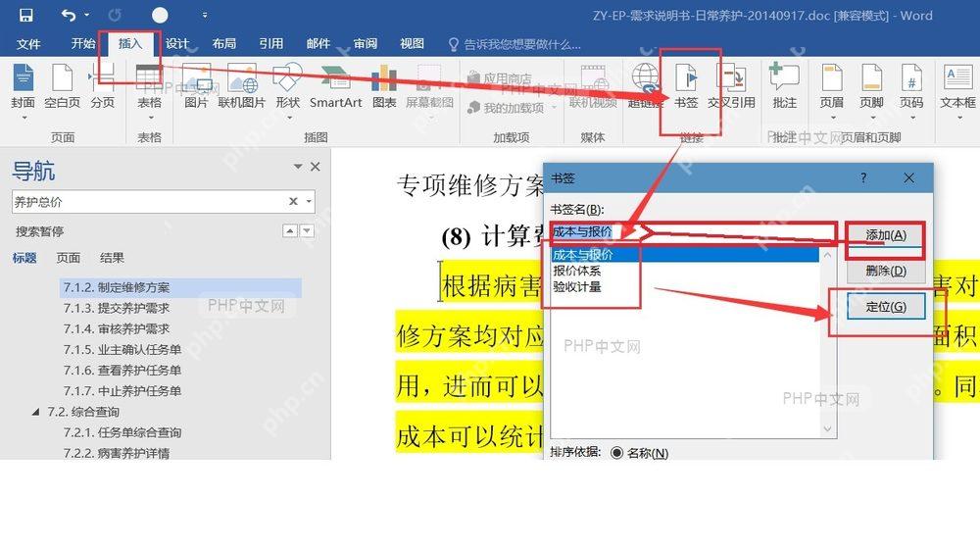Select heading 7.1.5. 业主确认任务单
The width and height of the screenshot is (980, 550).
point(122,349)
